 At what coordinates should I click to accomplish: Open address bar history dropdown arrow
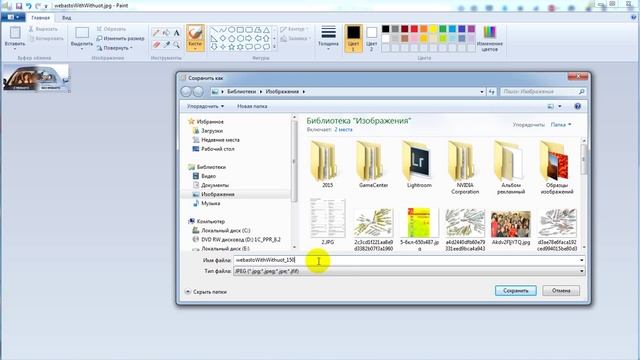[x=482, y=92]
